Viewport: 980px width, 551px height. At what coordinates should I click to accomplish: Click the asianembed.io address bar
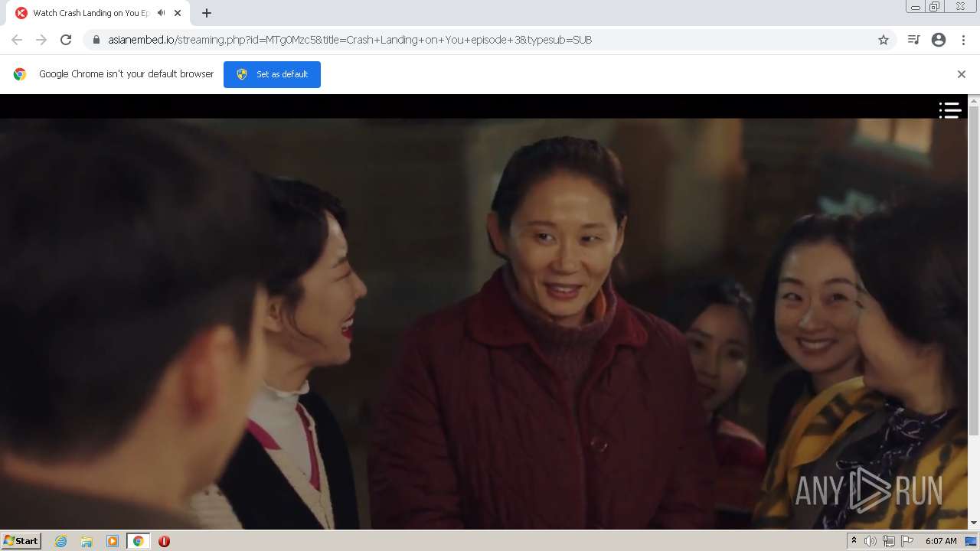coord(490,40)
